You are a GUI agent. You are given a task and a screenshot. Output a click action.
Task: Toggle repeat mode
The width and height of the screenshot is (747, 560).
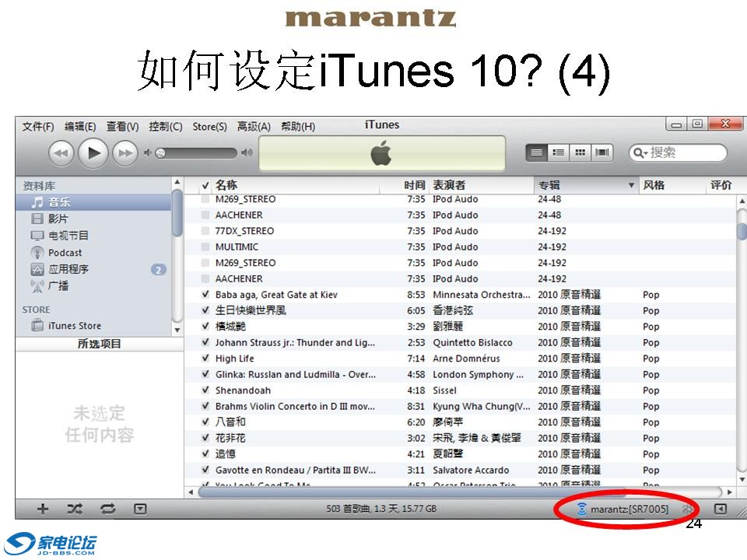click(x=107, y=509)
